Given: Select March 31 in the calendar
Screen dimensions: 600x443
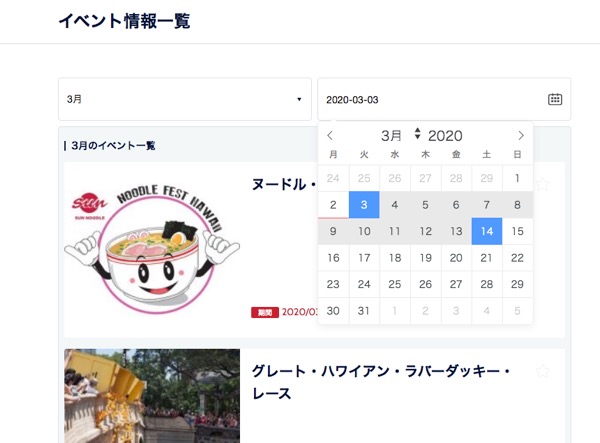Looking at the screenshot, I should coord(364,311).
